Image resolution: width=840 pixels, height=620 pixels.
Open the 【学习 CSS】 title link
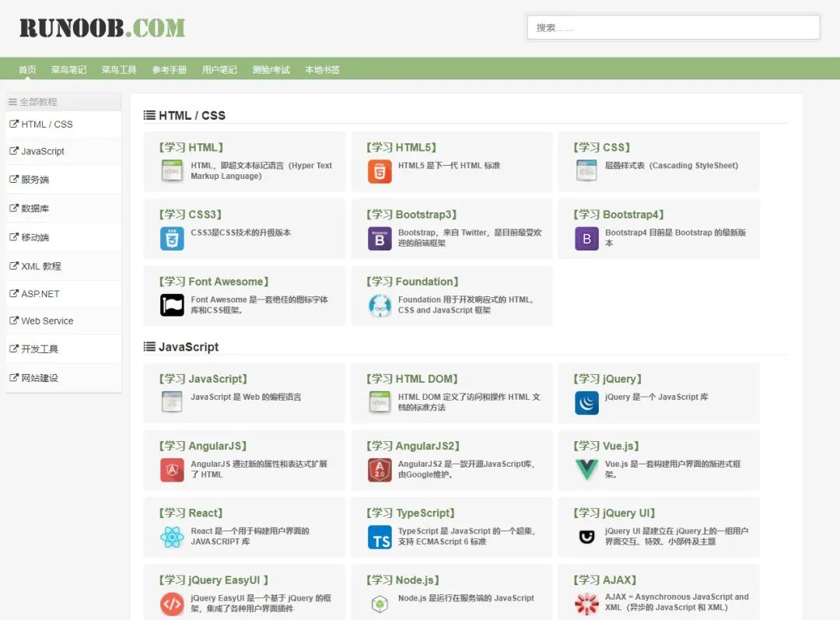[x=601, y=147]
